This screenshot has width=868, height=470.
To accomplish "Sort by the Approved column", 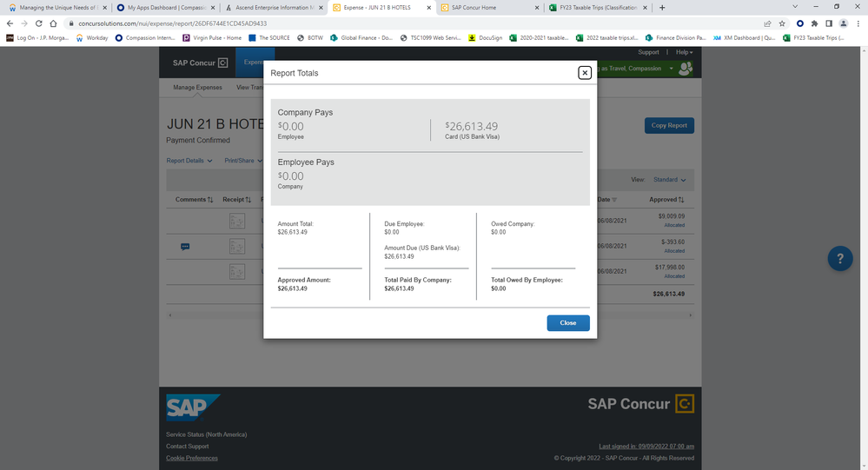I will [666, 199].
